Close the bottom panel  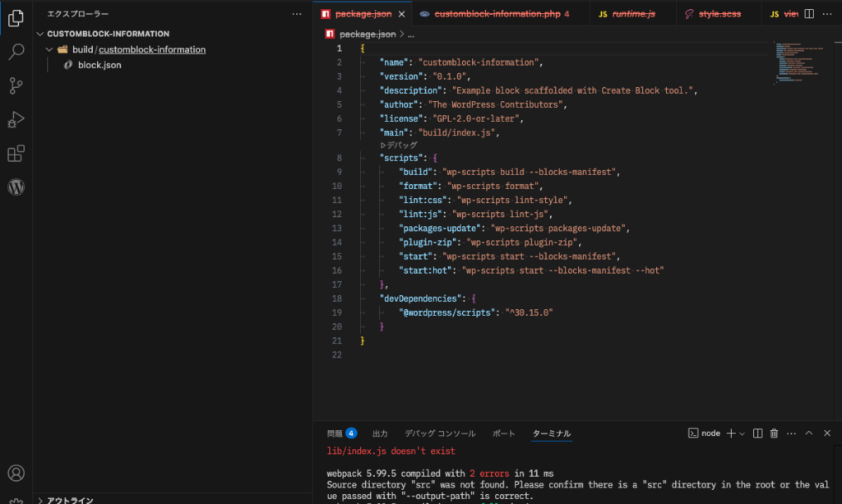(x=827, y=433)
